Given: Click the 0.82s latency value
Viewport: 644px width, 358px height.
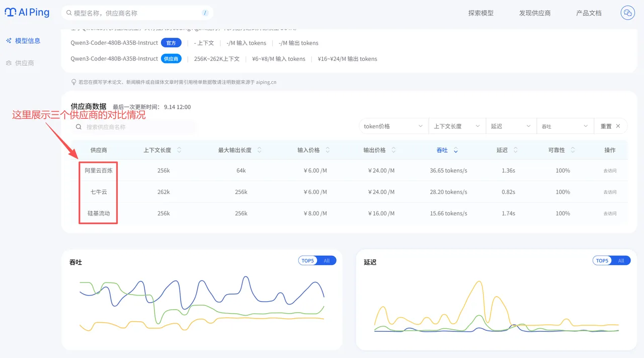Looking at the screenshot, I should (508, 192).
